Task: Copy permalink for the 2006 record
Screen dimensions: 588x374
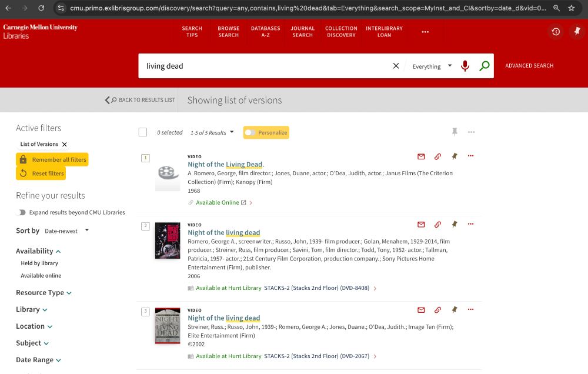Action: 437,224
